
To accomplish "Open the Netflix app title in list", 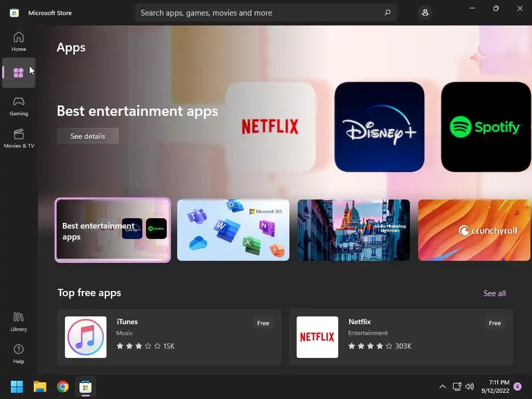I will 360,322.
